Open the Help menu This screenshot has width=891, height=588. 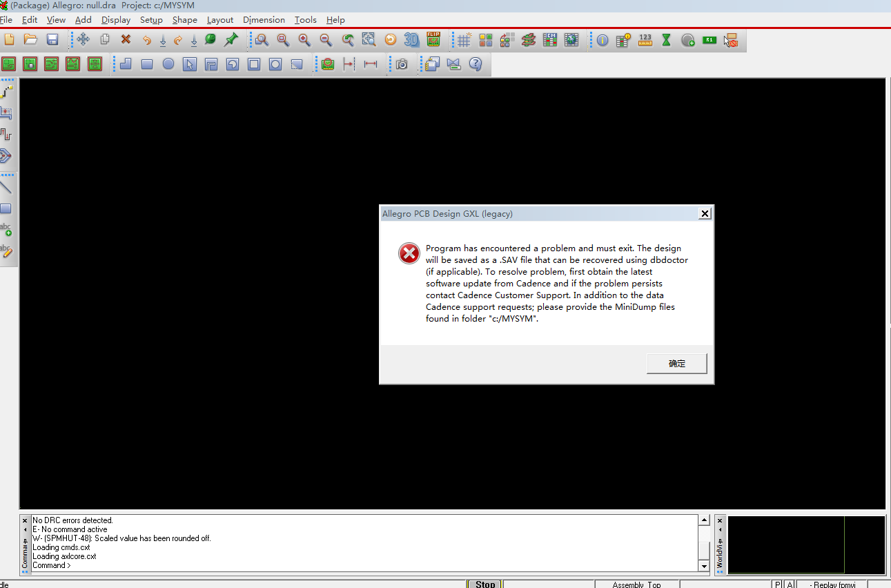pos(335,20)
